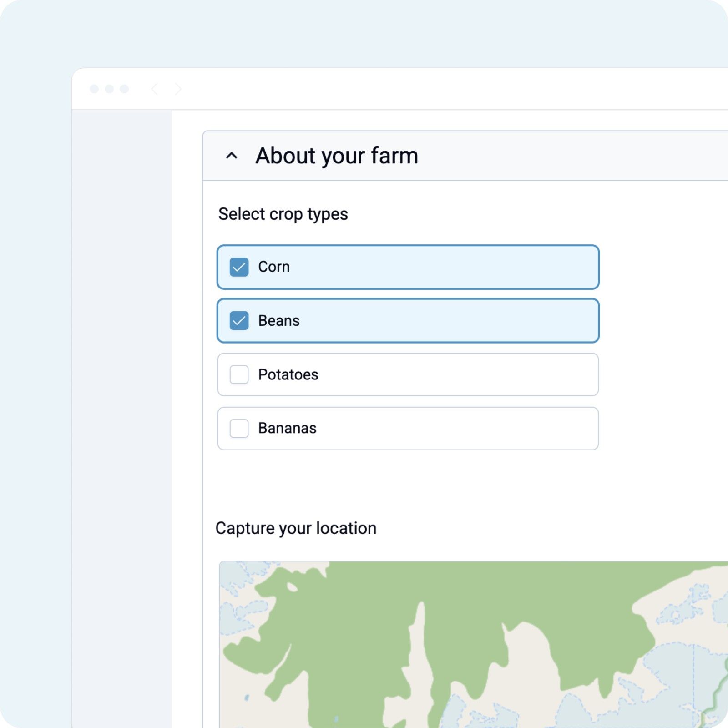Click the browser back arrow
Image resolution: width=728 pixels, height=728 pixels.
tap(155, 89)
